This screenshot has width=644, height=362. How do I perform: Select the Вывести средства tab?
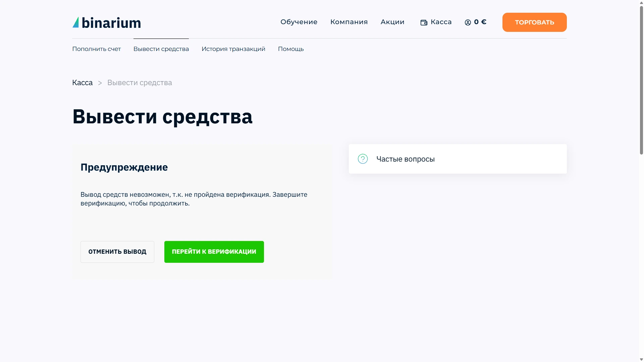coord(161,49)
